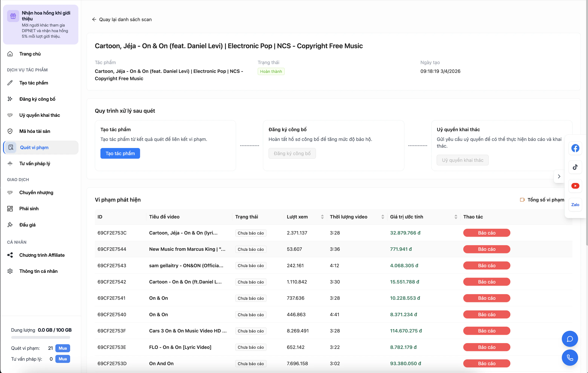Report violation 69CF2E7542 with Báo cáo
This screenshot has width=588, height=373.
pos(487,282)
